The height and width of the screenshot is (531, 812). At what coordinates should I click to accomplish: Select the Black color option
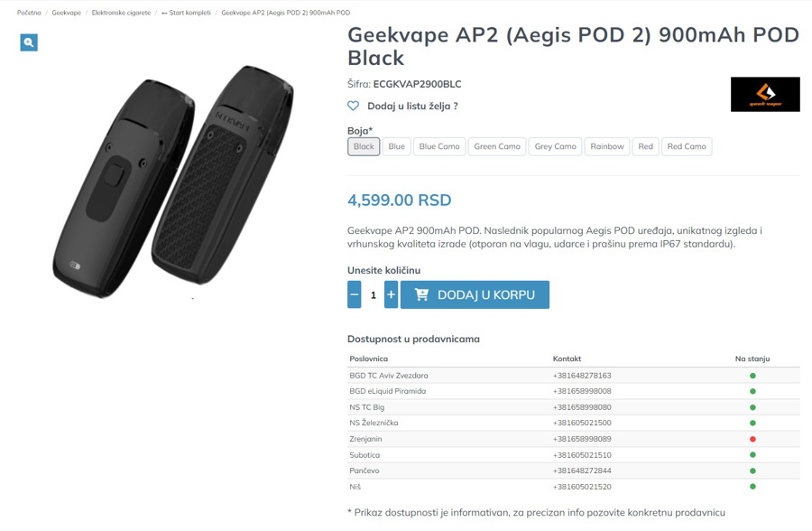click(364, 146)
